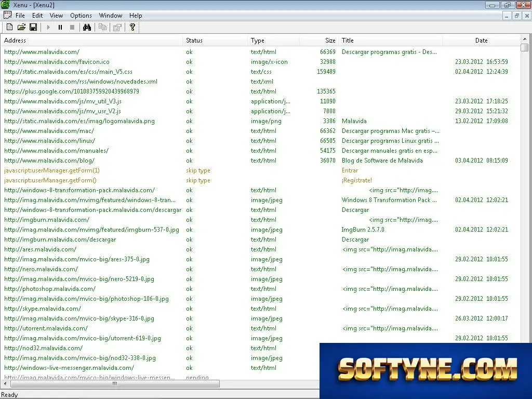Viewport: 532px width, 399px height.
Task: Open the View menu
Action: point(56,16)
